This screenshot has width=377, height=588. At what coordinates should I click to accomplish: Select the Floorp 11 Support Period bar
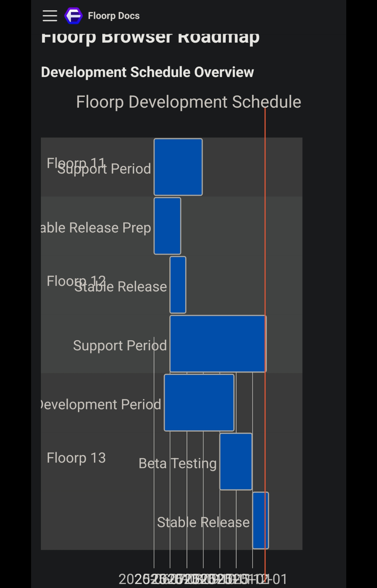click(178, 167)
